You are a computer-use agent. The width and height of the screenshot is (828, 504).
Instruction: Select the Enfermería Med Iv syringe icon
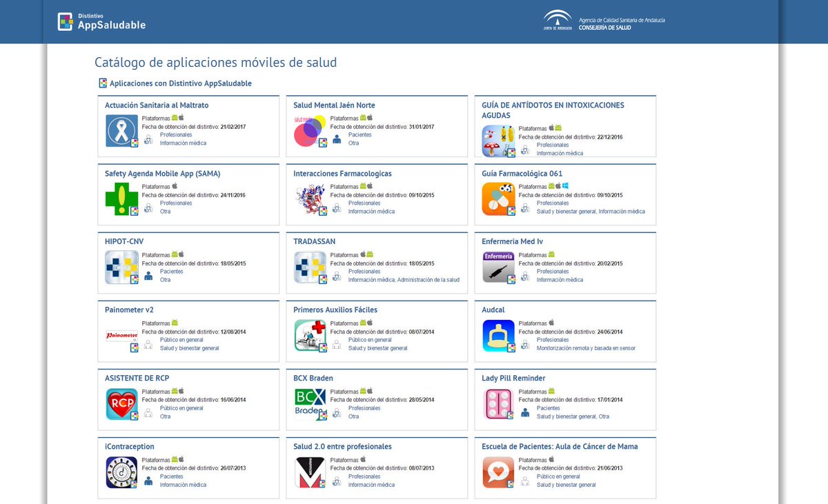pyautogui.click(x=499, y=268)
